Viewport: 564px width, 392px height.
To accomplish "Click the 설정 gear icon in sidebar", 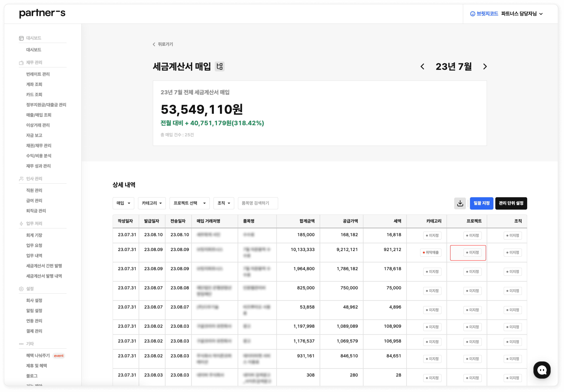I will coord(21,289).
